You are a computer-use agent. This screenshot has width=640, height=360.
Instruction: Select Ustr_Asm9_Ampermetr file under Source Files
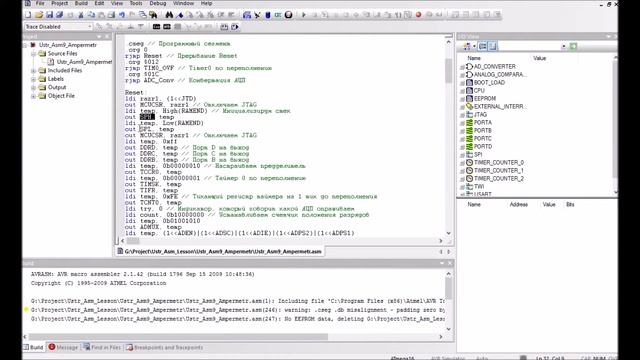pyautogui.click(x=84, y=62)
